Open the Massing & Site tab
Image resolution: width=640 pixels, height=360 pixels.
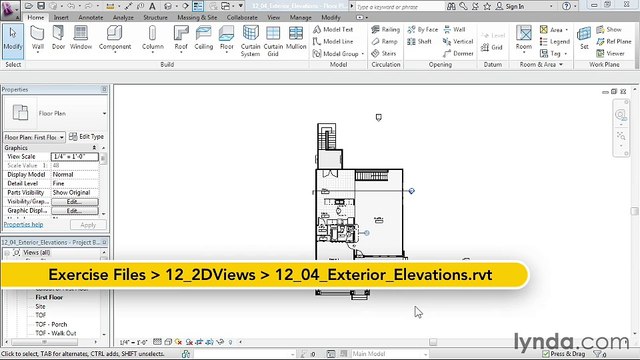(197, 18)
